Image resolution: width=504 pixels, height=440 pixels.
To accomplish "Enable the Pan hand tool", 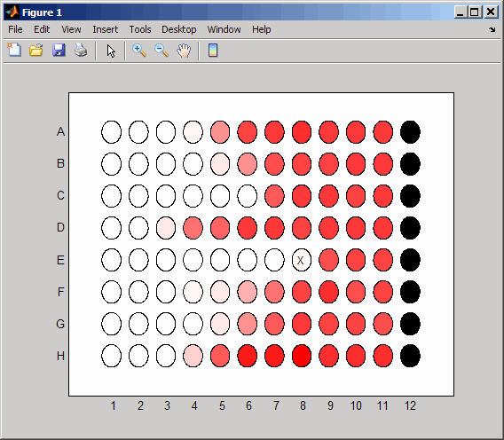I will point(184,51).
